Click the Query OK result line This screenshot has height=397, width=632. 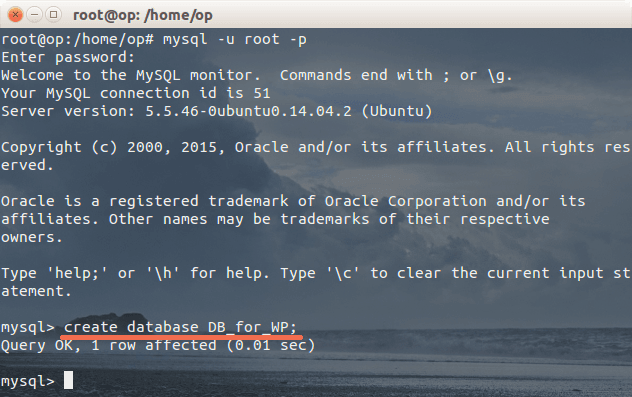pos(158,345)
